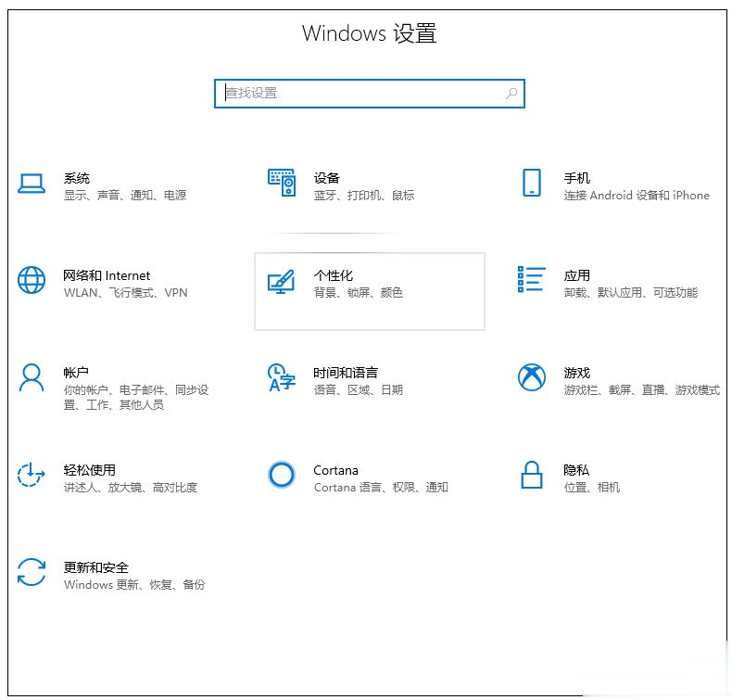Click the text 蓝牙、打印机、鼠标
Viewport: 732px width, 700px height.
(364, 196)
